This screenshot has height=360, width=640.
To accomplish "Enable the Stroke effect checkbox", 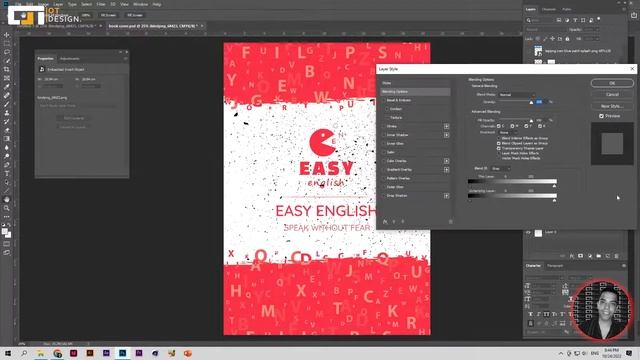I will pos(384,127).
